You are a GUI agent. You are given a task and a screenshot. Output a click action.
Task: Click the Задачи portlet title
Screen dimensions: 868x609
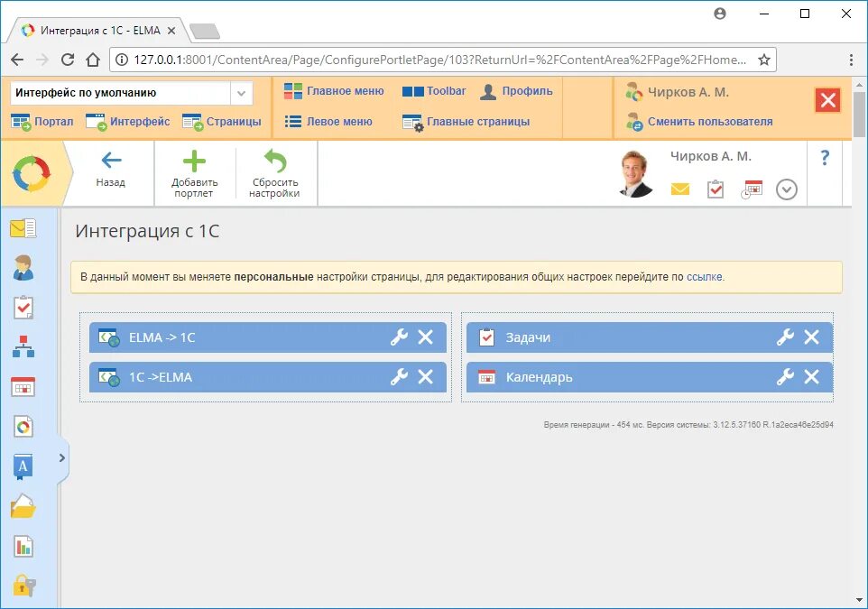tap(528, 337)
